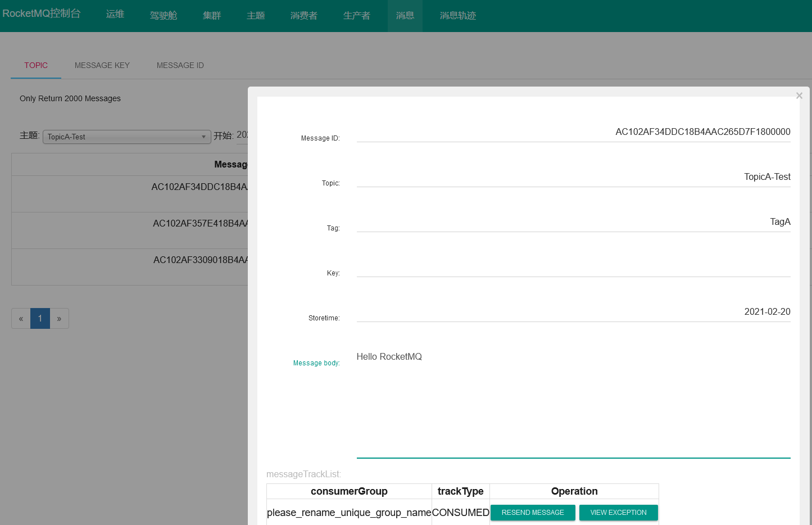Click the Tag field showing TagA
The height and width of the screenshot is (525, 812).
574,222
